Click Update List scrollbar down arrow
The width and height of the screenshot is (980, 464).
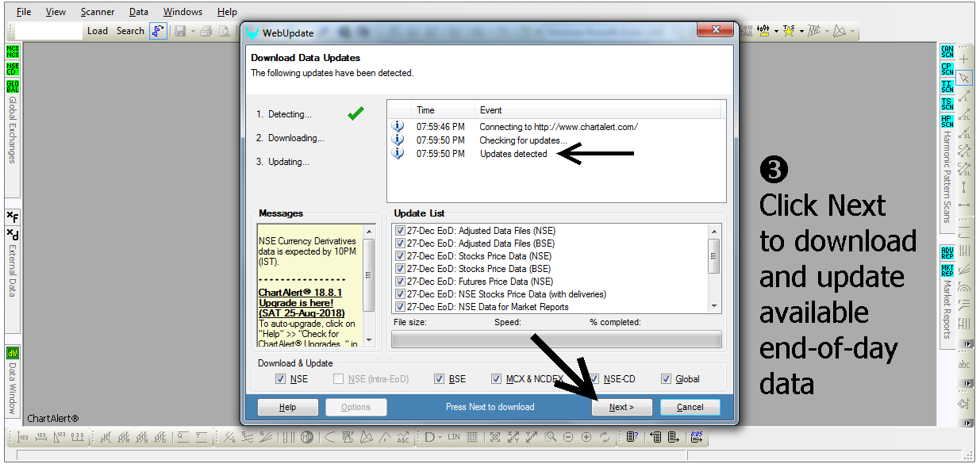pos(714,306)
